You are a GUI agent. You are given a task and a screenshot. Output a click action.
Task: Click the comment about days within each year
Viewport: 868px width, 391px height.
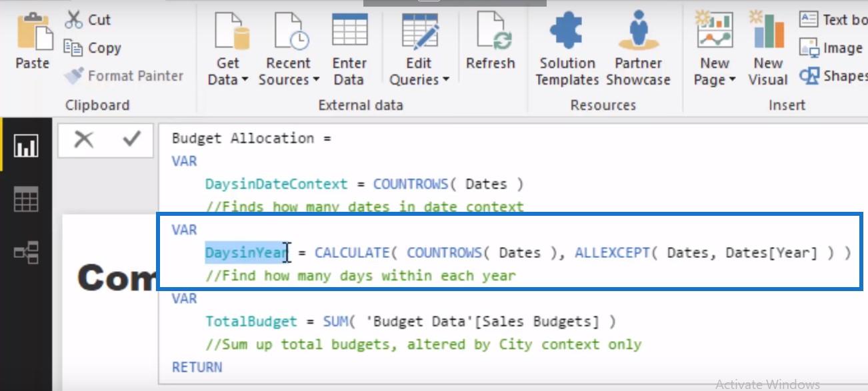point(361,275)
